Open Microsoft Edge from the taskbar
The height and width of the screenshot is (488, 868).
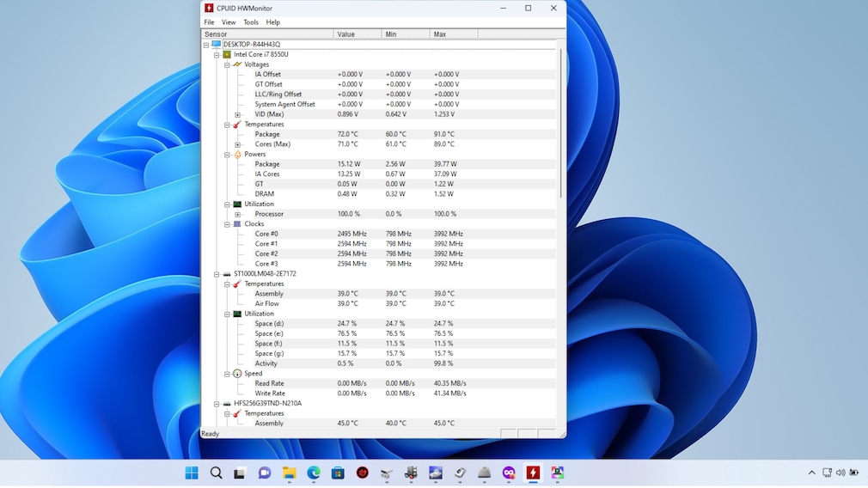314,473
